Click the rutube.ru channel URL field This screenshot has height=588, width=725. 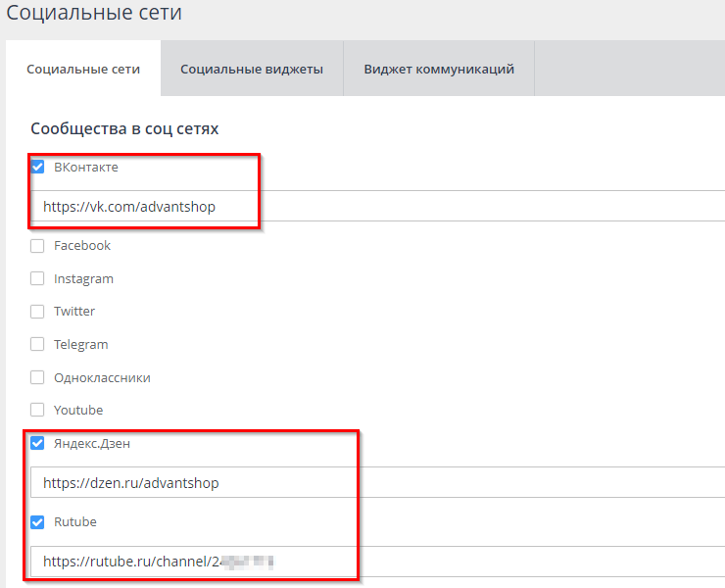[x=372, y=563]
